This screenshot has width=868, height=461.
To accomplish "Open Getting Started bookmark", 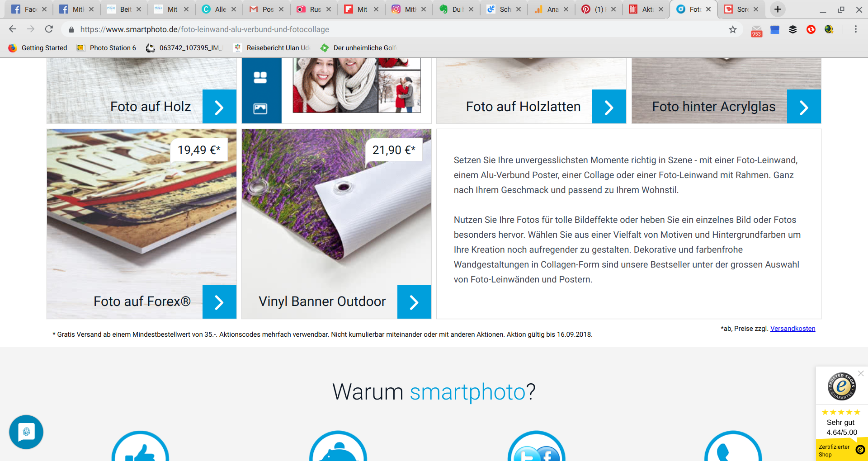I will 38,48.
